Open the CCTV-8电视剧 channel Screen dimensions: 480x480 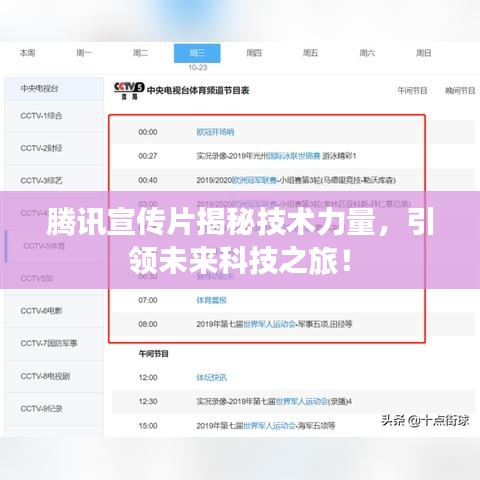[54, 376]
